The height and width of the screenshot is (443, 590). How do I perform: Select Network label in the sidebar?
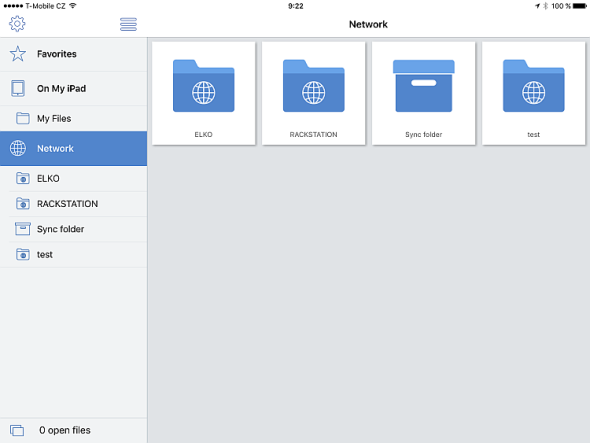pos(55,149)
